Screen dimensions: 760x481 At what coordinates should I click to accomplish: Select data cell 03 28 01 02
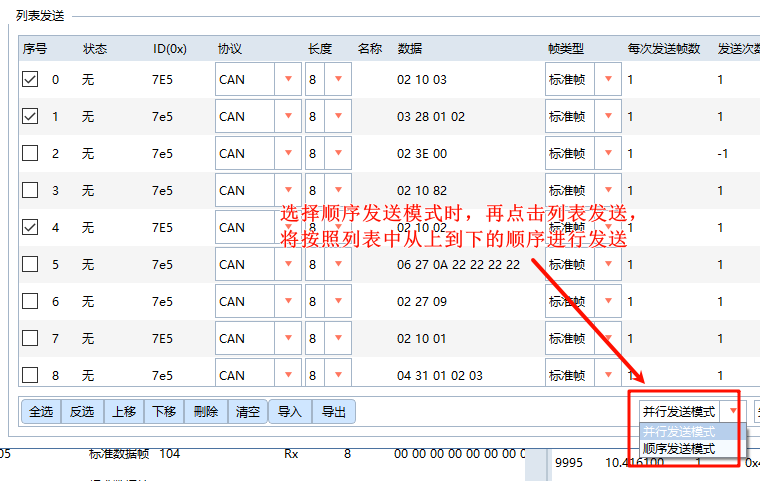tap(431, 116)
